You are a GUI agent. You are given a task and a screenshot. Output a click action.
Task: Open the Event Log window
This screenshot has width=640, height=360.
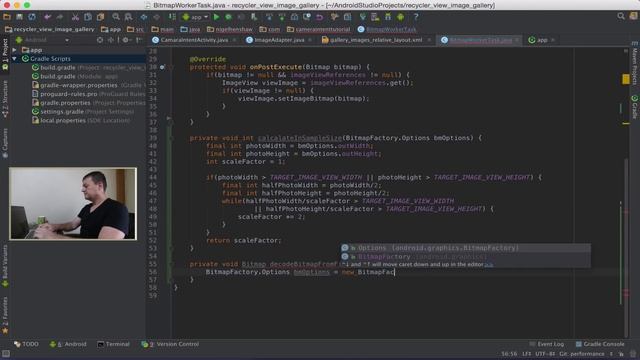point(547,344)
